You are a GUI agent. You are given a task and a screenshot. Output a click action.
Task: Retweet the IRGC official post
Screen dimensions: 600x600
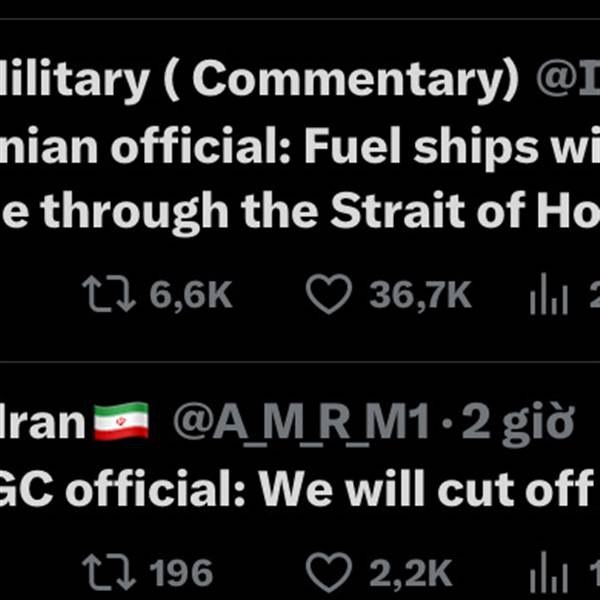point(109,572)
